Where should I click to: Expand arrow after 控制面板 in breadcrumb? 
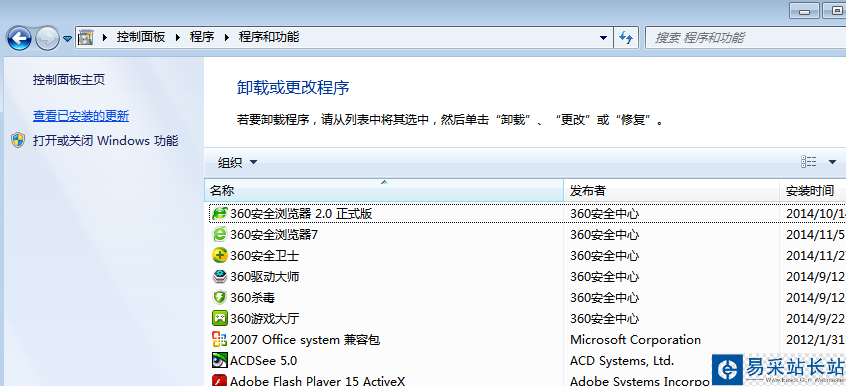pos(178,37)
